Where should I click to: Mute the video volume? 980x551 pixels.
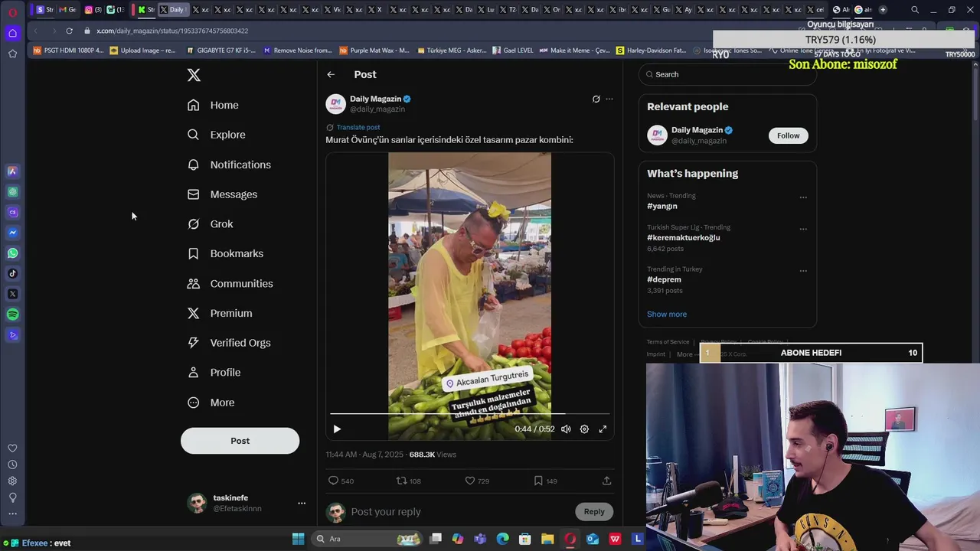566,429
